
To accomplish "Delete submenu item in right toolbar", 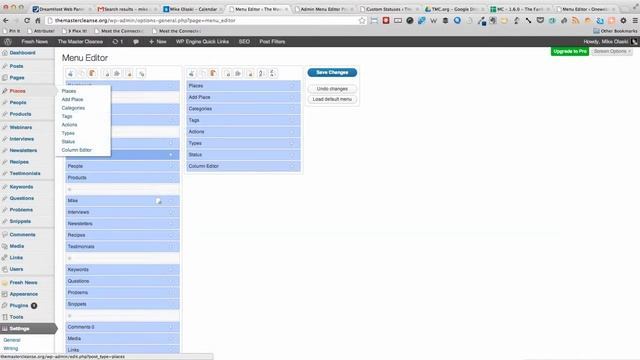I will point(250,73).
